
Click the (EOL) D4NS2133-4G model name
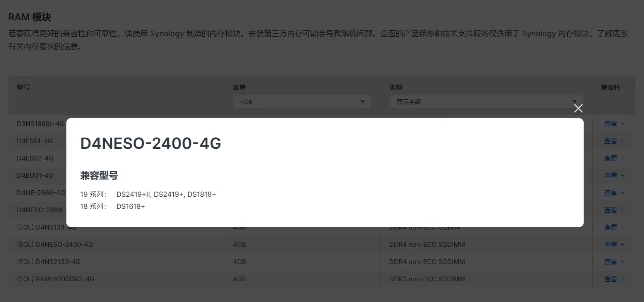point(49,262)
